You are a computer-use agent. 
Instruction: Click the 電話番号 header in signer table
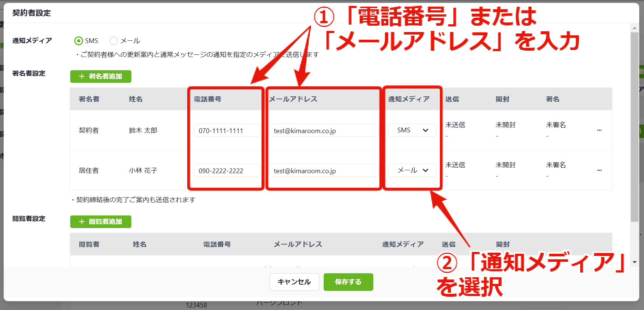[207, 99]
